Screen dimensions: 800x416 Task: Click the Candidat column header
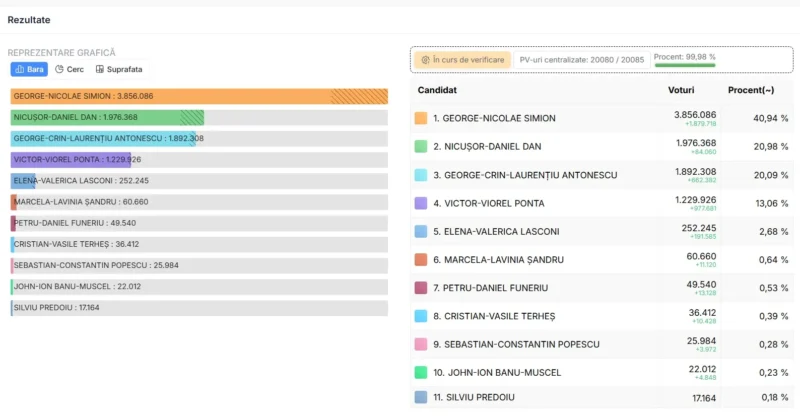coord(437,90)
